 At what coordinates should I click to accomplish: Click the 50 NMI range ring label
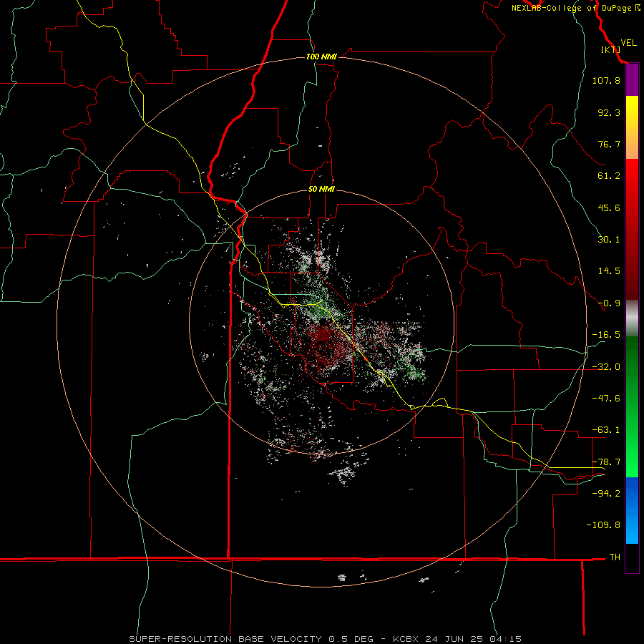321,190
